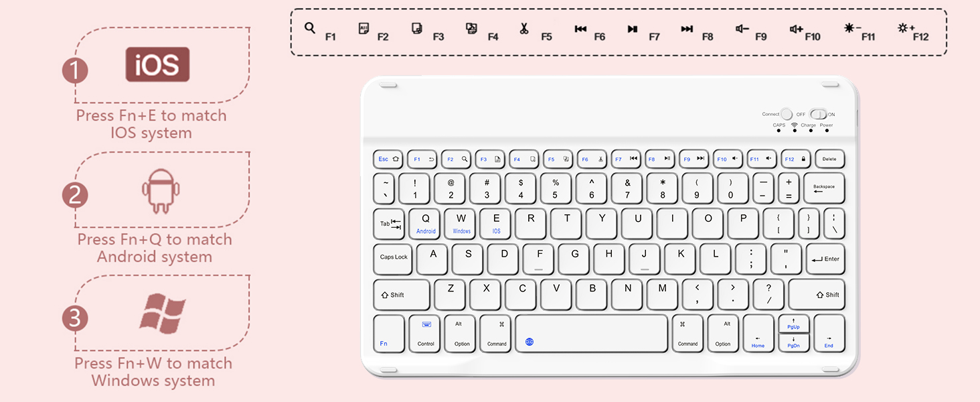Hit the left Alt Option key
This screenshot has height=402, width=980.
(x=461, y=333)
